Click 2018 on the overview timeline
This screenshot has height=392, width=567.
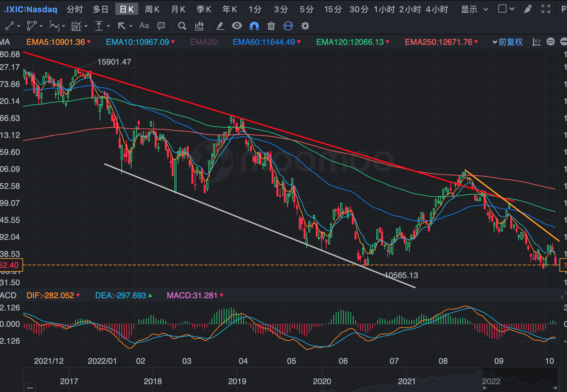point(153,381)
